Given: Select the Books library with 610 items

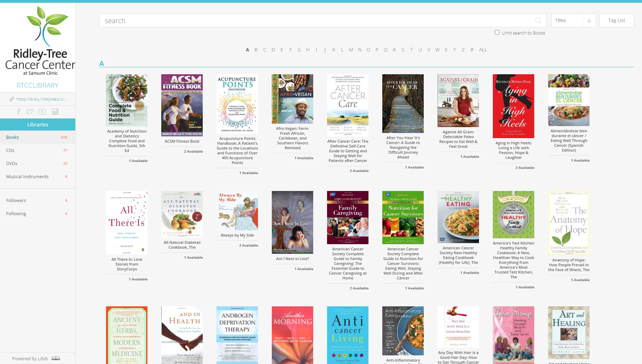Looking at the screenshot, I should (12, 137).
